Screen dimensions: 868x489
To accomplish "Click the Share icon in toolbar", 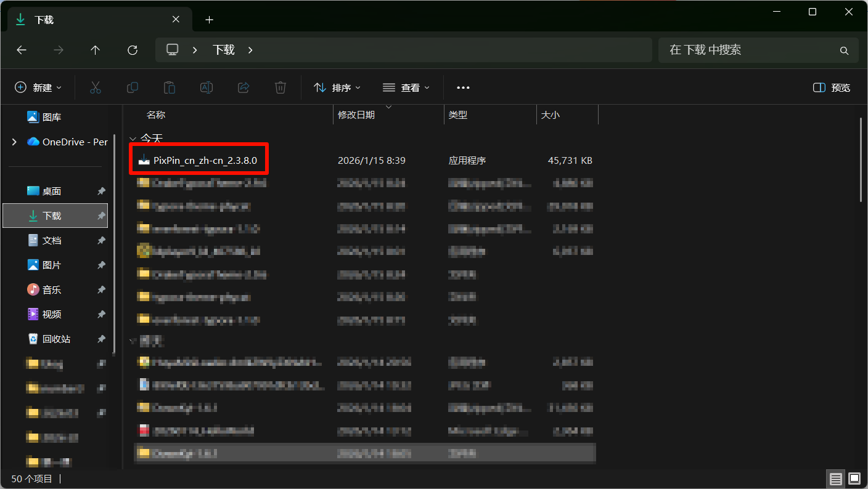I will 244,87.
